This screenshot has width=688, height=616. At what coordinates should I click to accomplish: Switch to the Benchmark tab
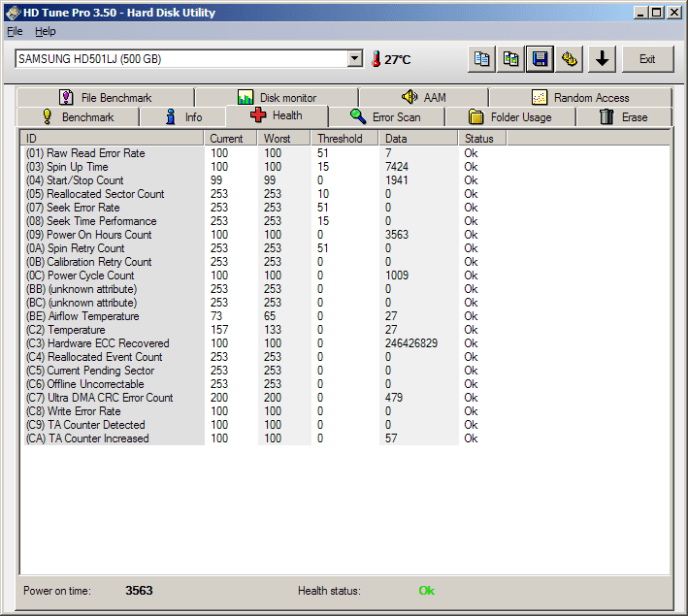pos(78,117)
